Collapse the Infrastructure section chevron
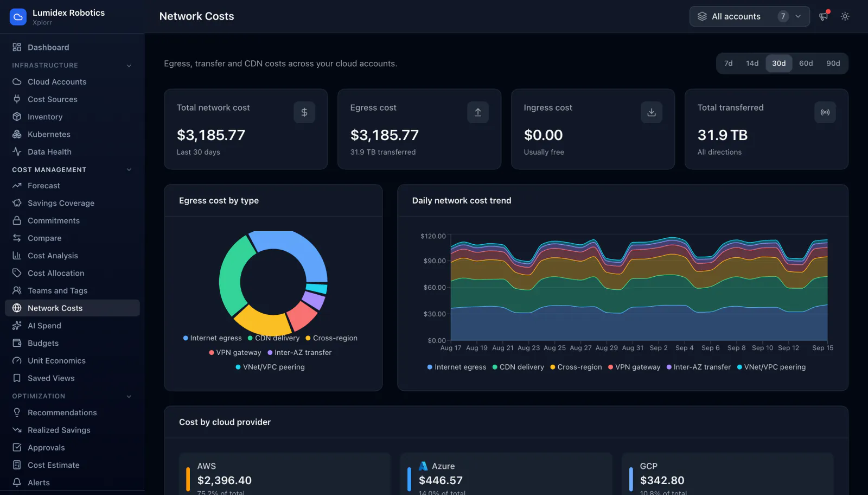This screenshot has width=868, height=495. (x=129, y=66)
